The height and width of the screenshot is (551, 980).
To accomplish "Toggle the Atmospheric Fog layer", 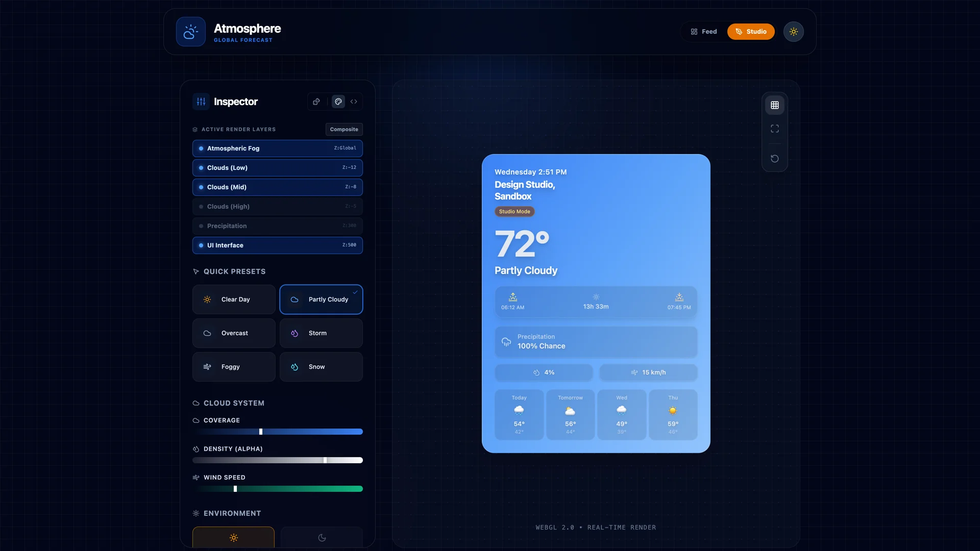I will click(277, 148).
